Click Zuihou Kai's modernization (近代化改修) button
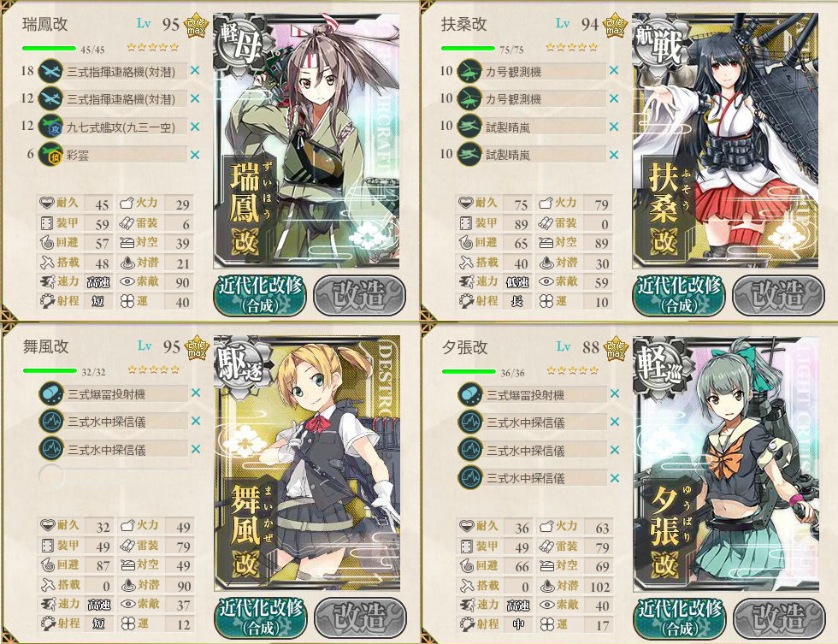 (260, 295)
